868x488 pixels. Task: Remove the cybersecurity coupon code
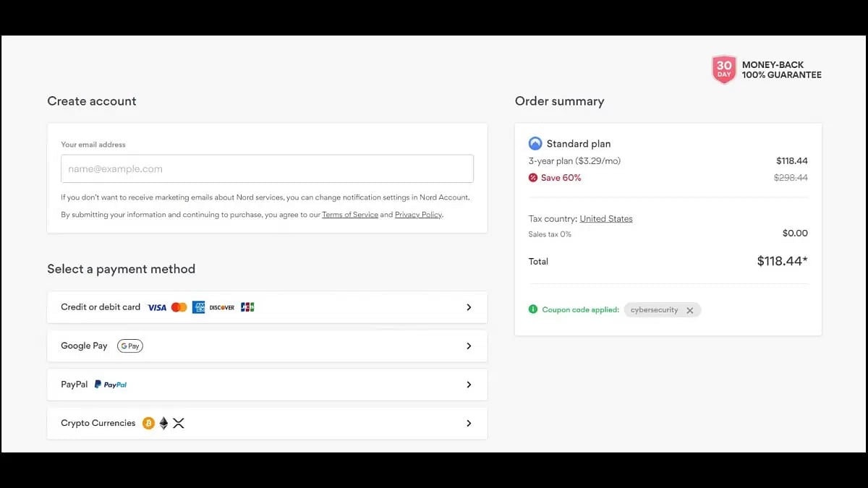coord(690,310)
